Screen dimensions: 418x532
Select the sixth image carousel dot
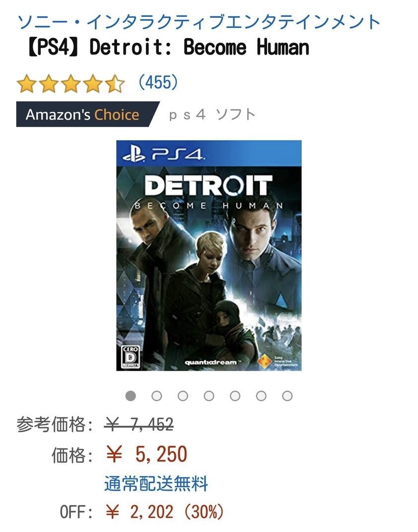pyautogui.click(x=261, y=395)
